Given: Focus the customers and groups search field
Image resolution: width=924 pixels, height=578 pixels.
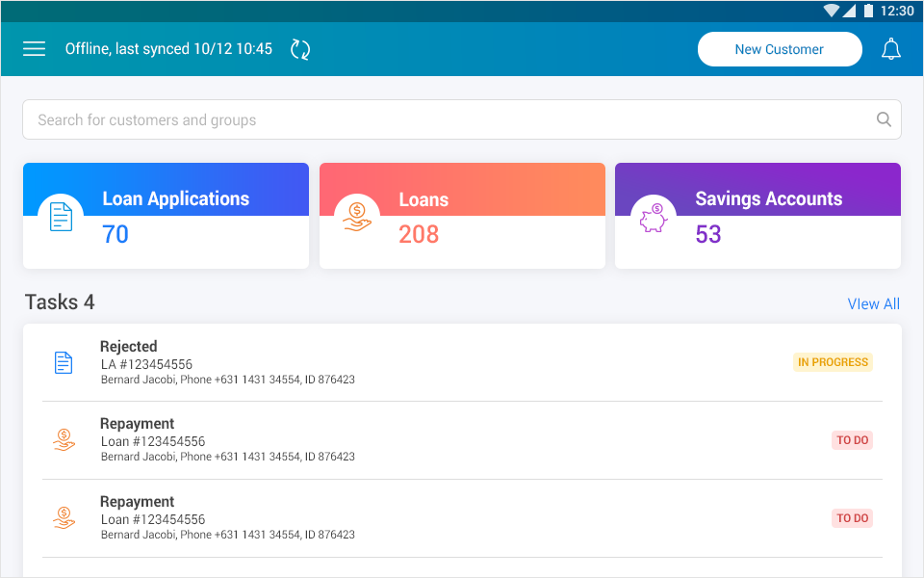Looking at the screenshot, I should 461,119.
